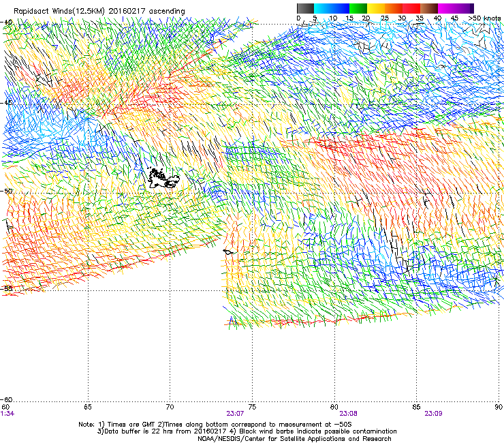Viewport: 504px width, 443px height.
Task: Click the -40 latitude label
Action: pos(7,22)
